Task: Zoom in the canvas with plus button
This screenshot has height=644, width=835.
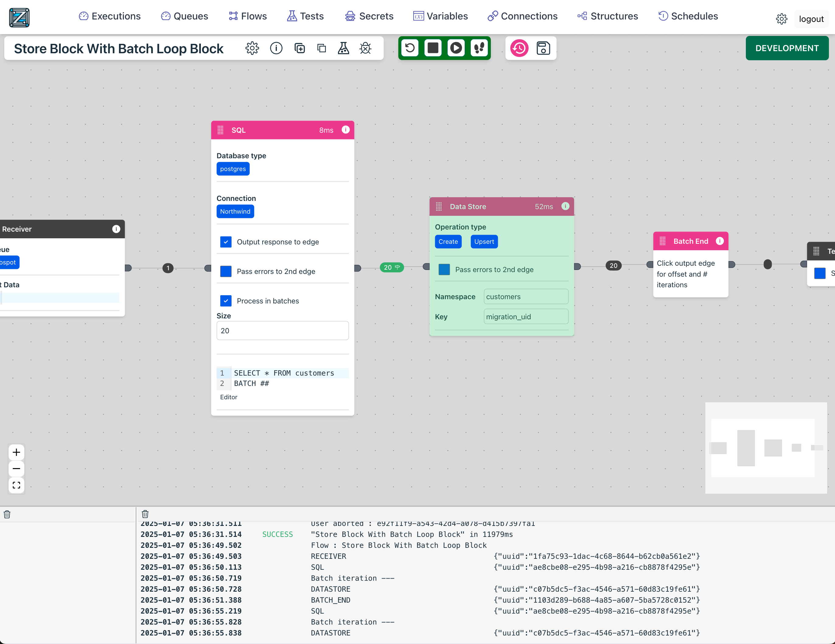Action: (x=16, y=452)
